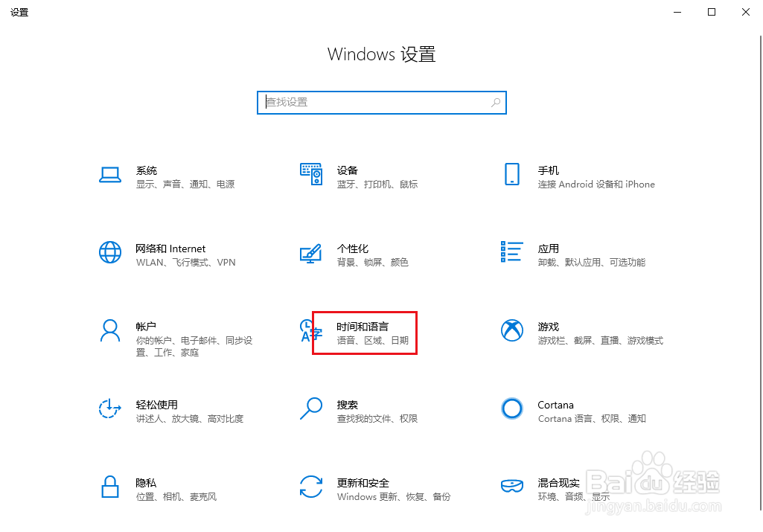
Task: Open the 游戏 Xbox icon
Action: point(512,330)
